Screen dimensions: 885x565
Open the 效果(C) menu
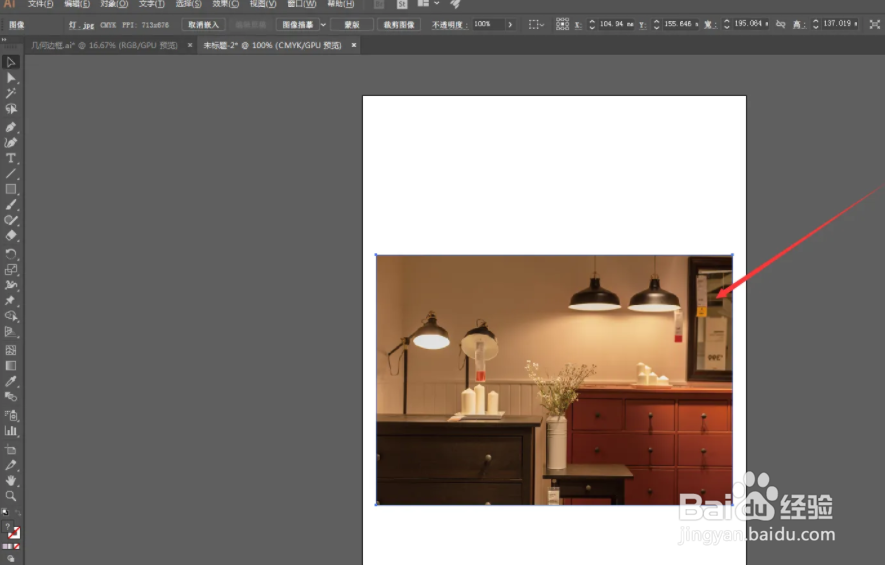click(x=225, y=4)
